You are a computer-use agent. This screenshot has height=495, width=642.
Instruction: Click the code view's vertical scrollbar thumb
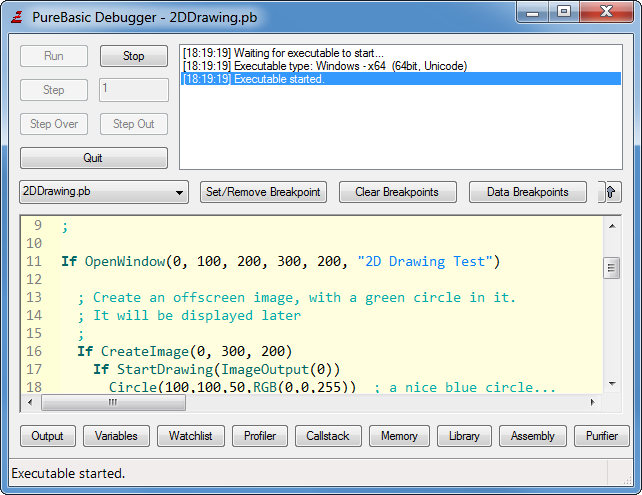click(x=610, y=268)
